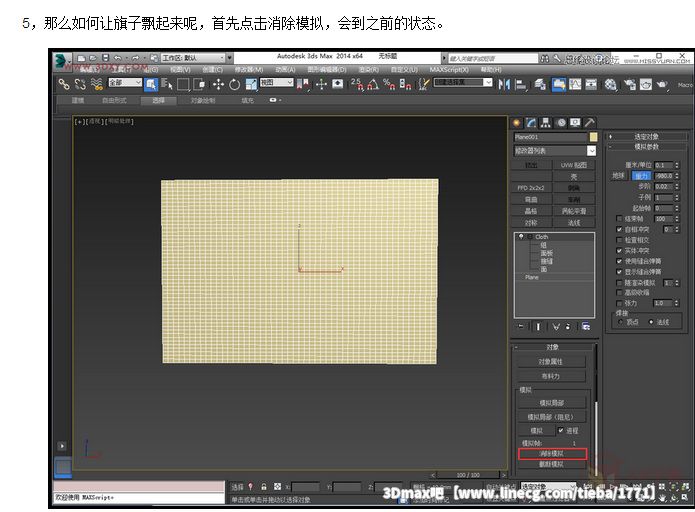This screenshot has width=695, height=512.
Task: Expand the 选定对象 rollout header
Action: click(x=646, y=136)
